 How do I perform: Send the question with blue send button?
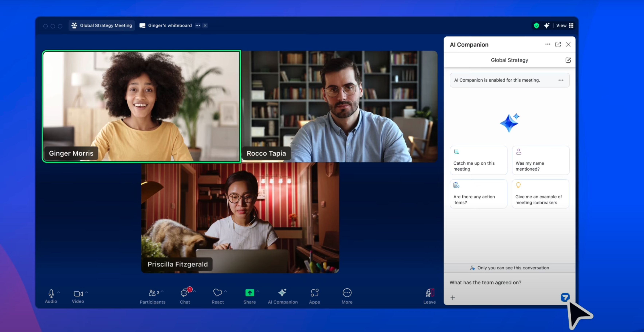(565, 298)
